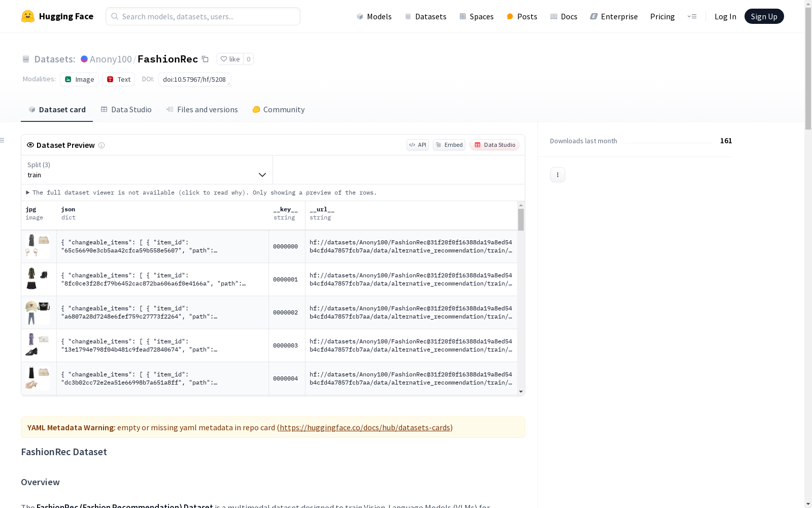The height and width of the screenshot is (508, 812).
Task: Click the key cell 0000004
Action: [x=287, y=378]
